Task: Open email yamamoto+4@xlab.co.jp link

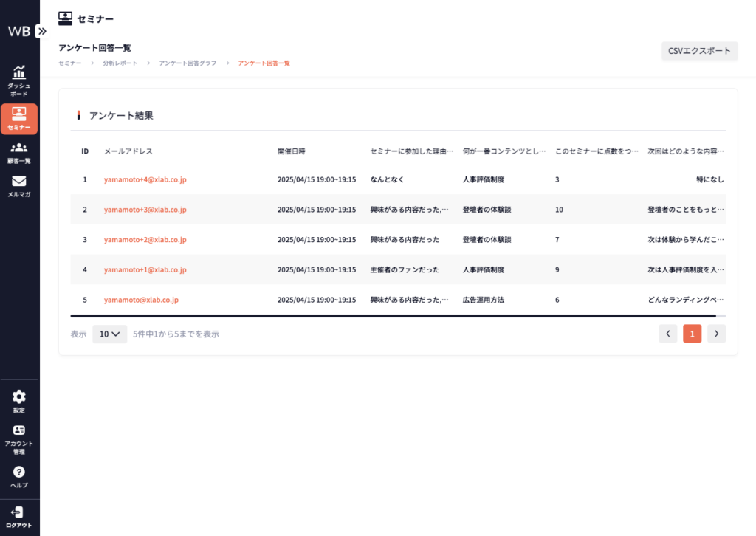Action: coord(145,179)
